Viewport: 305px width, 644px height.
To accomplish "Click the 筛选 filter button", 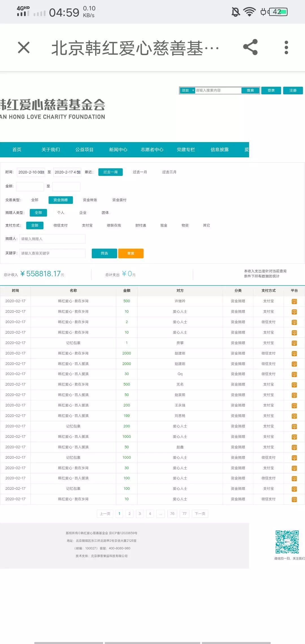I will coord(104,253).
